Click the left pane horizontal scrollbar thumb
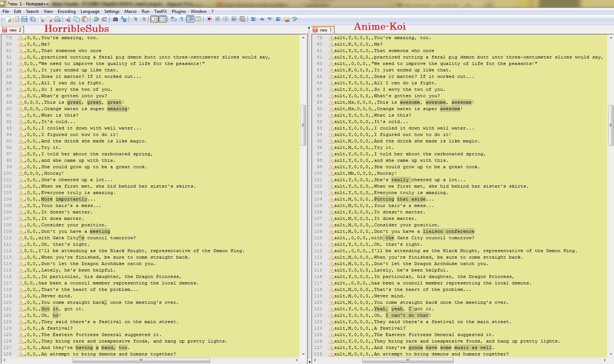The image size is (614, 364). [141, 360]
